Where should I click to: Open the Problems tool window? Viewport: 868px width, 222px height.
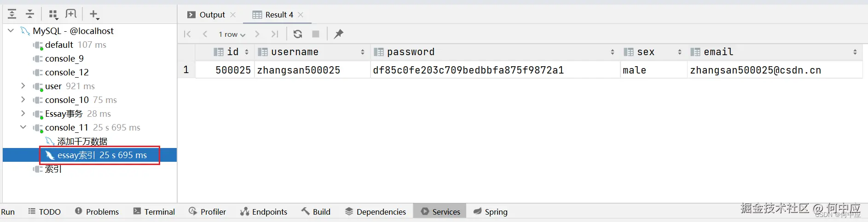tap(97, 211)
